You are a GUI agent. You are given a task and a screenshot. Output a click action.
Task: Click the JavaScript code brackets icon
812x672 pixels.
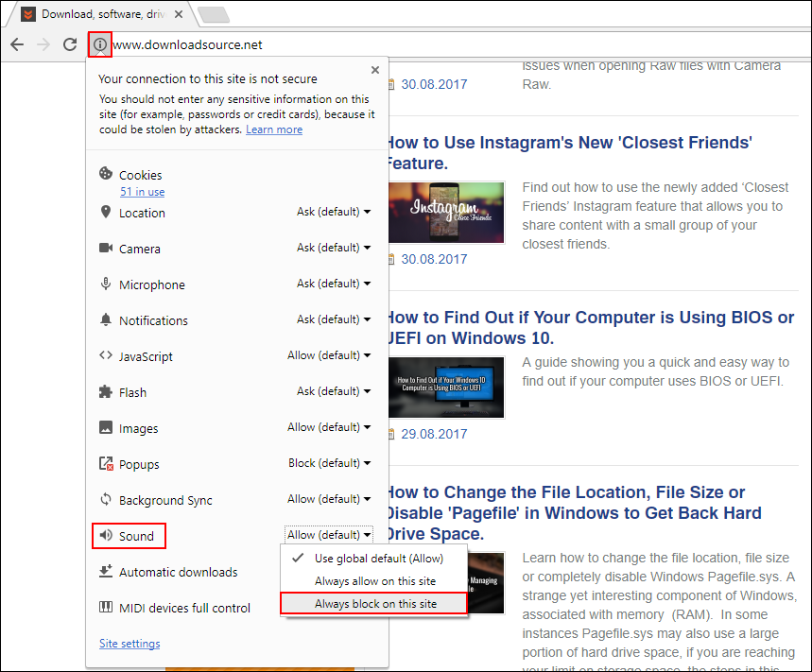point(106,355)
